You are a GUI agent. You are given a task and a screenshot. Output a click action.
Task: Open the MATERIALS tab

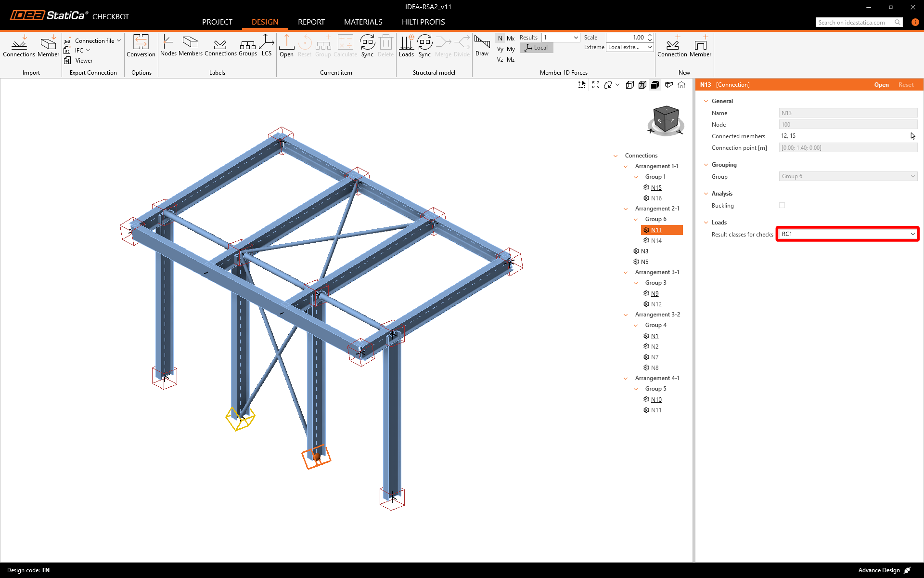coord(363,22)
